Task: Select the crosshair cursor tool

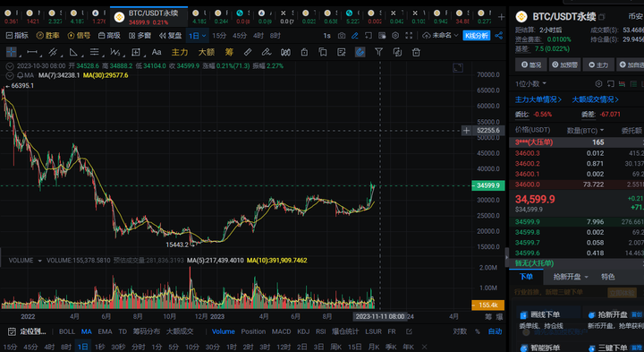Action: click(x=12, y=52)
